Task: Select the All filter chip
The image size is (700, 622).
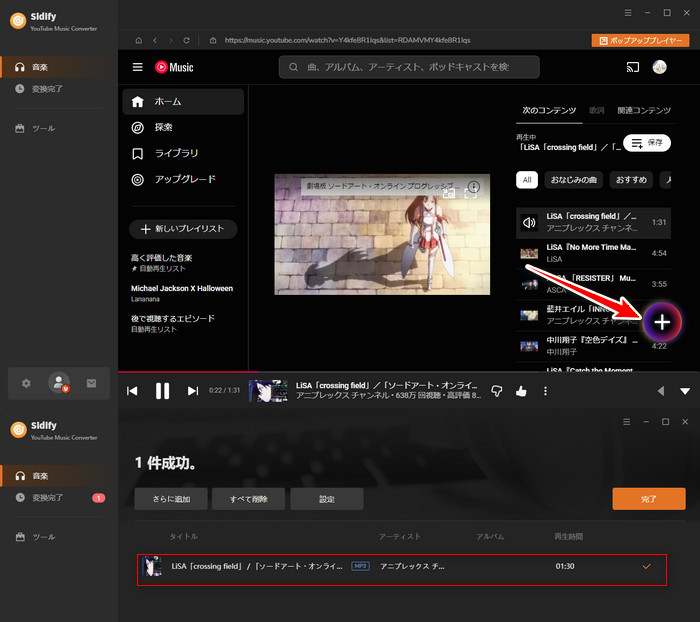Action: [x=527, y=180]
